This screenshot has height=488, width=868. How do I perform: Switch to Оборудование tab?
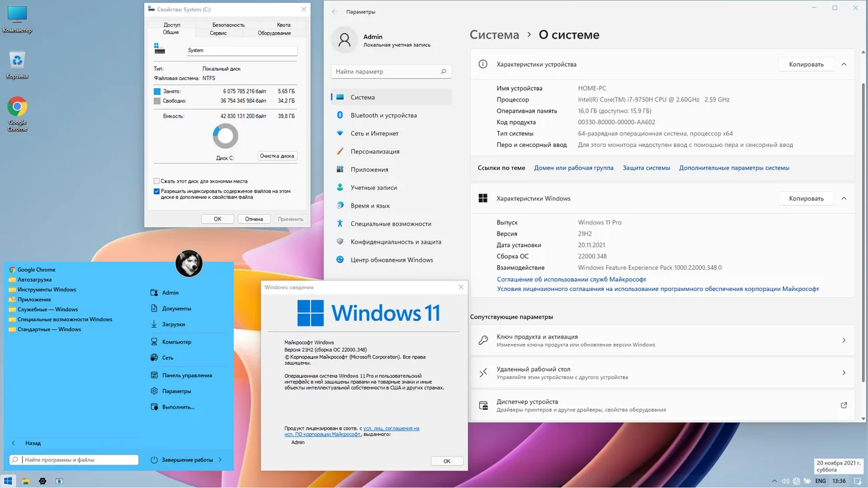(274, 33)
